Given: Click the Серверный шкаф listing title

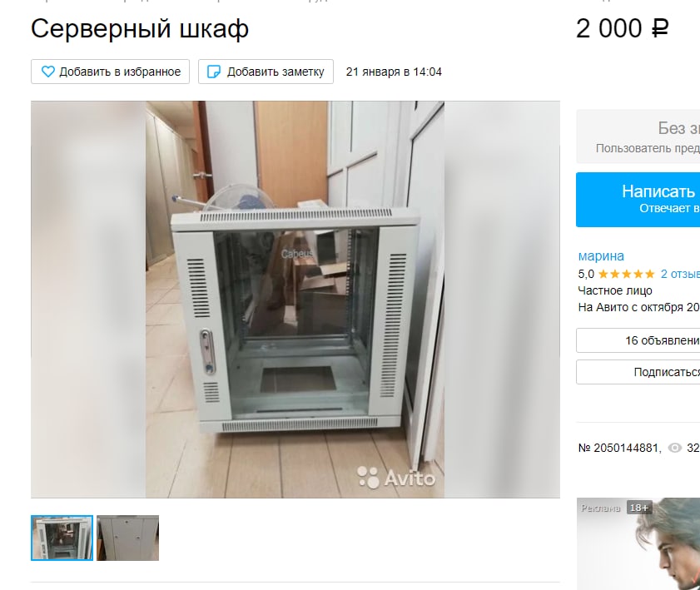Looking at the screenshot, I should 140,29.
